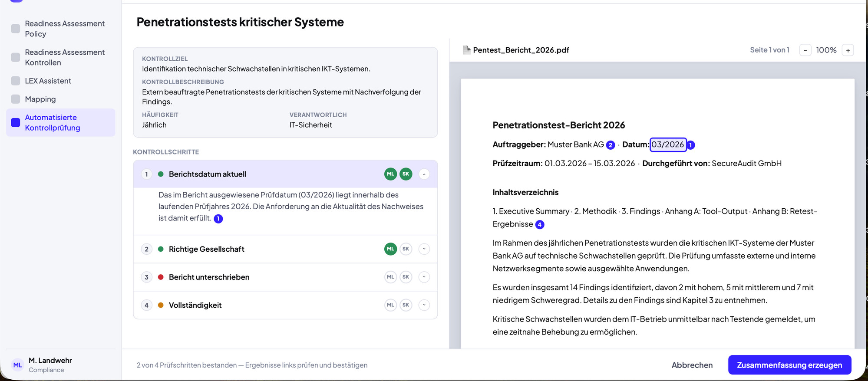Expand the Bericht unterschrieben step

pyautogui.click(x=424, y=277)
